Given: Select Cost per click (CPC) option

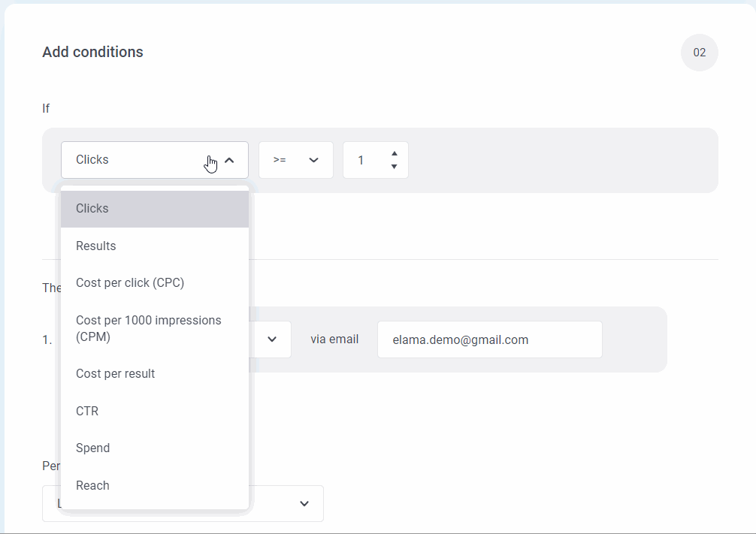Looking at the screenshot, I should [x=155, y=283].
